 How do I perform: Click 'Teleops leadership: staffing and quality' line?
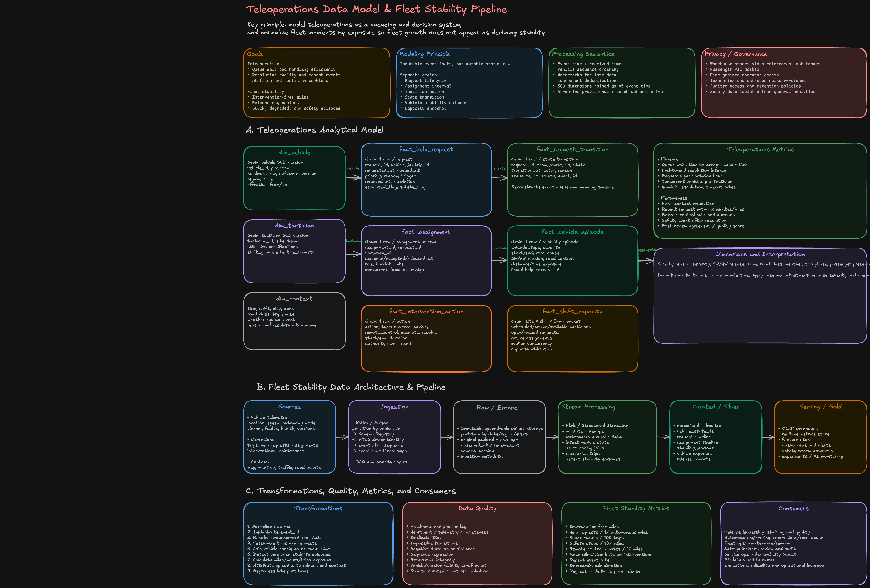click(767, 532)
